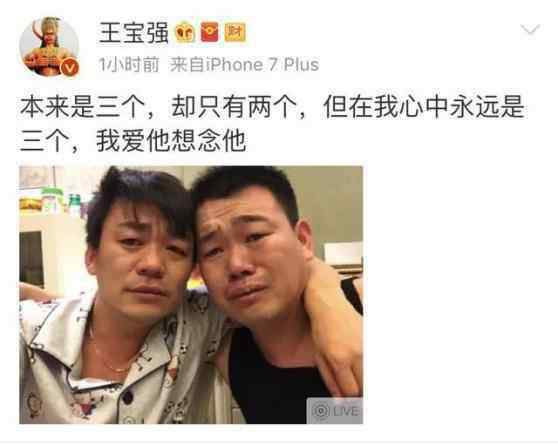Click the phrase "但在我心中永远是" in the post

click(423, 106)
